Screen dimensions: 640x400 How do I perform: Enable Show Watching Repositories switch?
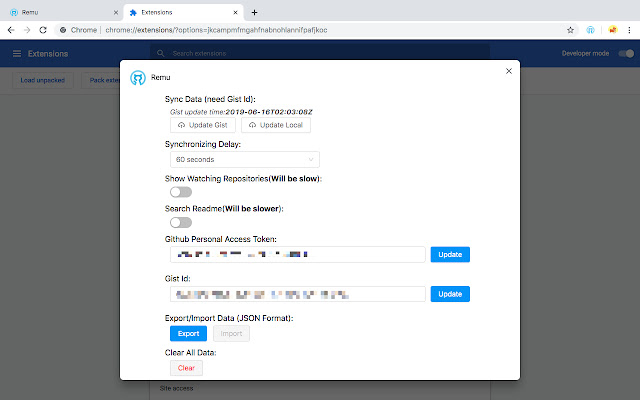coord(181,192)
